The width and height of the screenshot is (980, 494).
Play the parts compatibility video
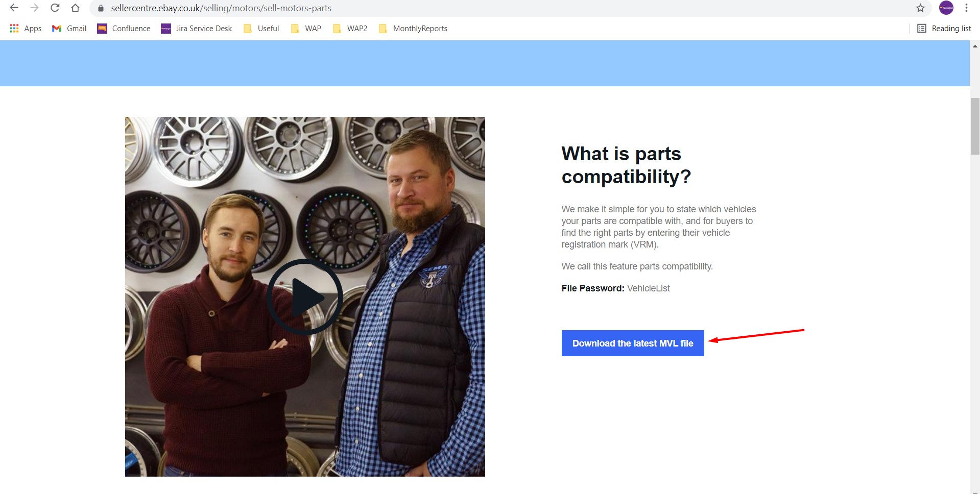[305, 297]
